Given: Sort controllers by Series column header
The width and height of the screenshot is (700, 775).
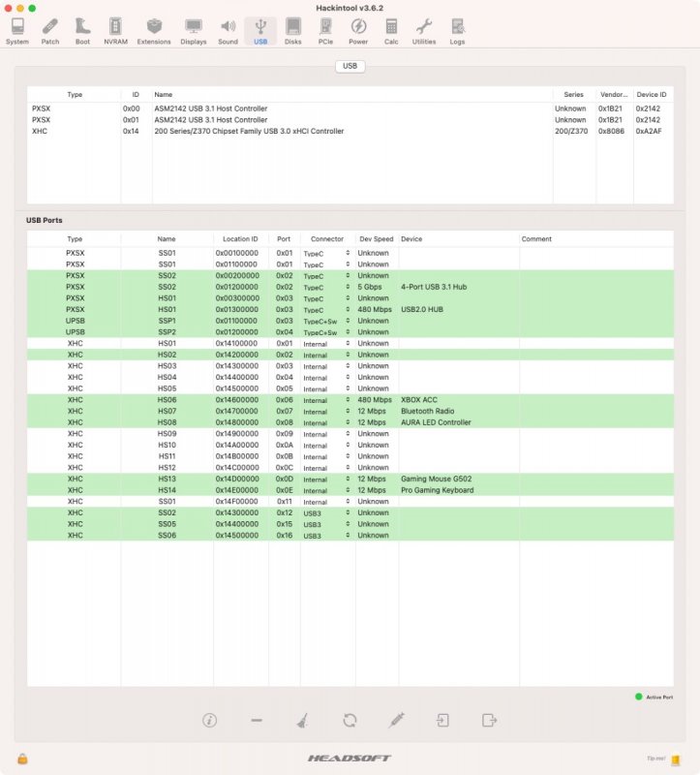Looking at the screenshot, I should (573, 94).
